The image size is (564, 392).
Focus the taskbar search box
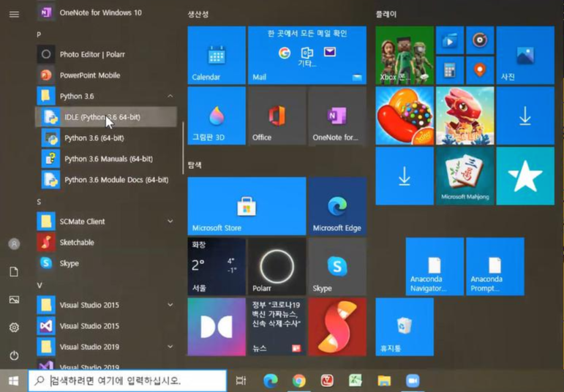click(x=128, y=380)
